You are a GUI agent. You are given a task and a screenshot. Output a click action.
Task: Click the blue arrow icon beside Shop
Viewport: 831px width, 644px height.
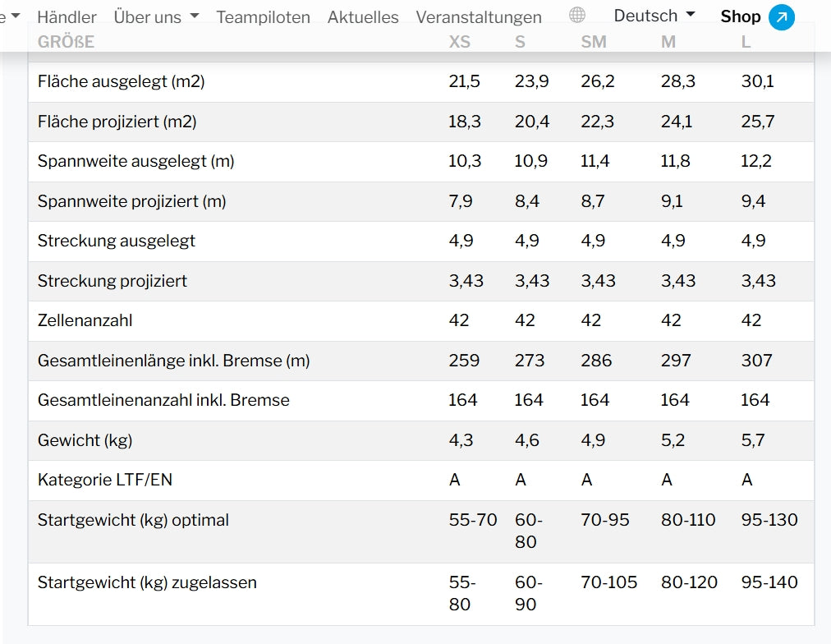click(781, 16)
